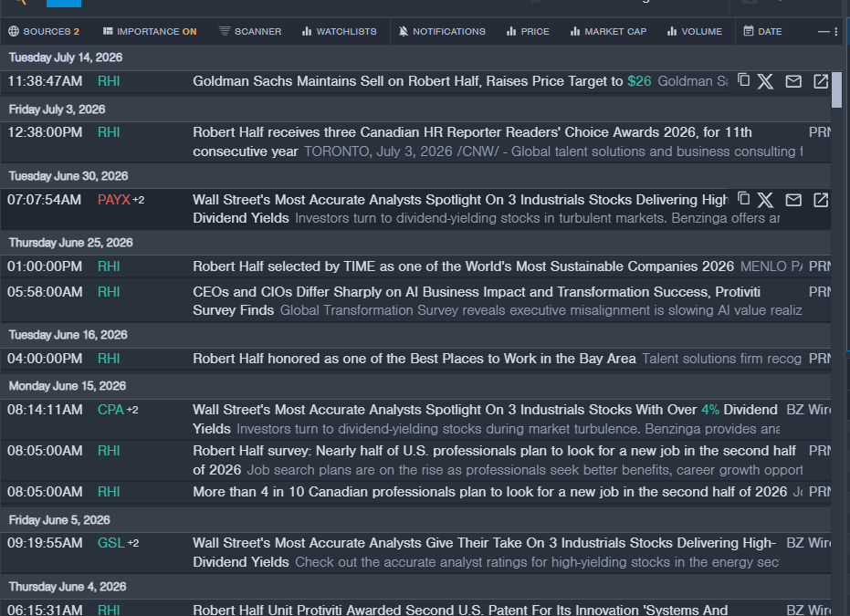Click the news feed vertical scrollbar
Image resolution: width=850 pixels, height=616 pixels.
pyautogui.click(x=836, y=89)
